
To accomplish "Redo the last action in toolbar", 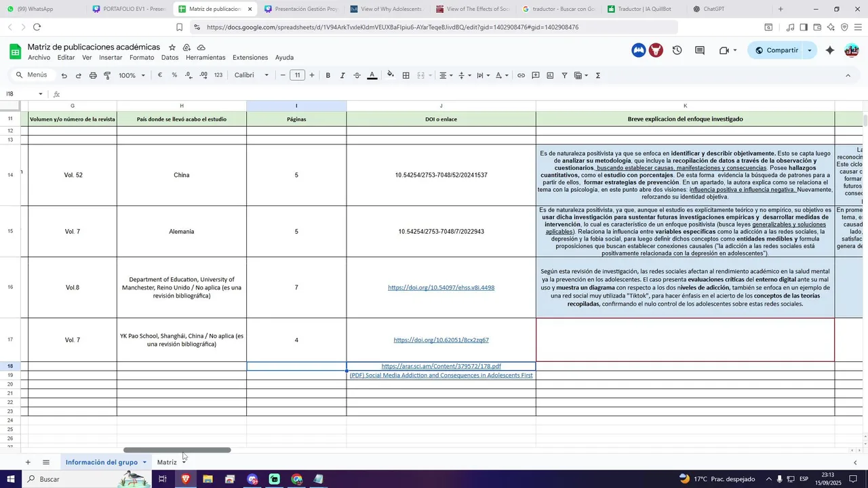I will point(79,75).
